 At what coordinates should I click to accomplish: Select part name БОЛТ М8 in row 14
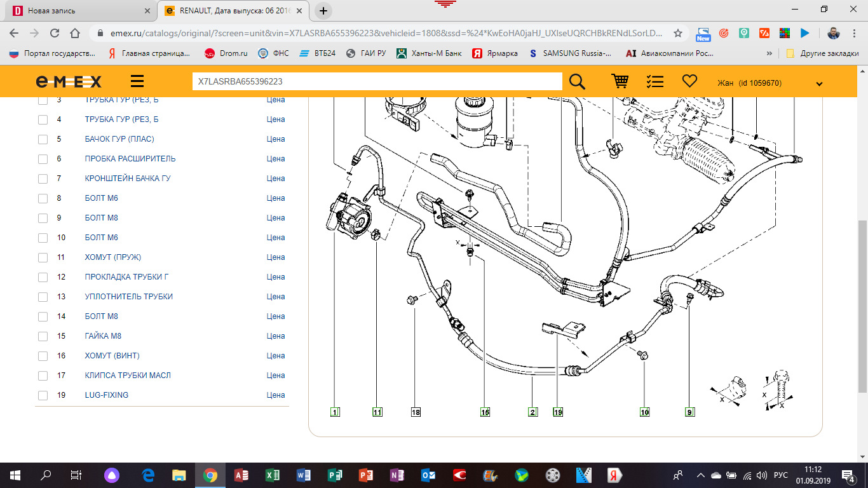(102, 316)
